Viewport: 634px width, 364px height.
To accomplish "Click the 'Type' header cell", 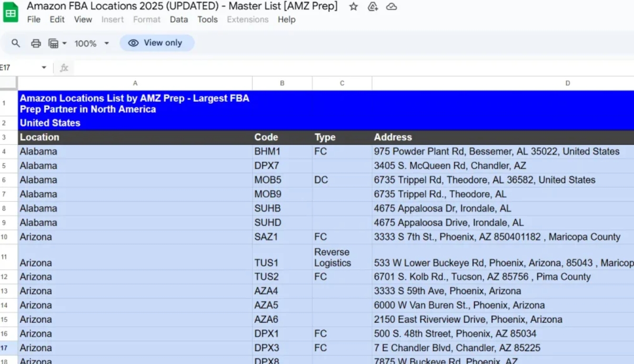I will click(342, 138).
